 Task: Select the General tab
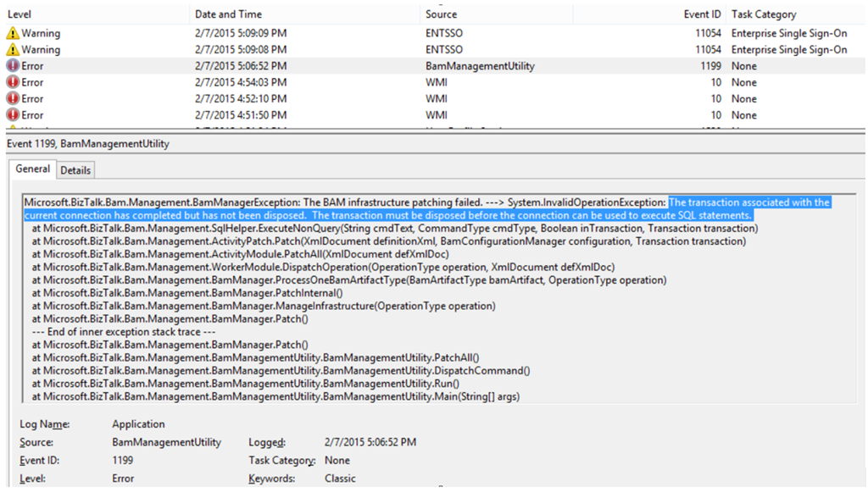tap(33, 169)
